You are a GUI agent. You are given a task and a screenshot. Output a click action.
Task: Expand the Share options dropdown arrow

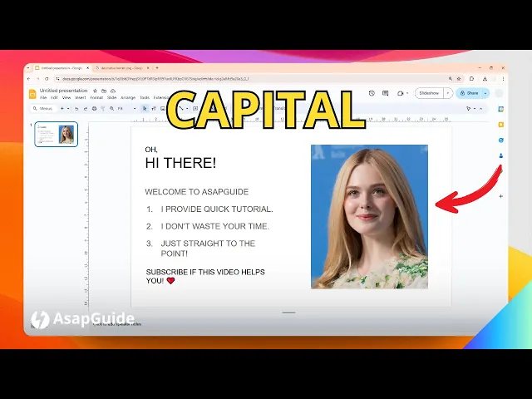pyautogui.click(x=485, y=93)
